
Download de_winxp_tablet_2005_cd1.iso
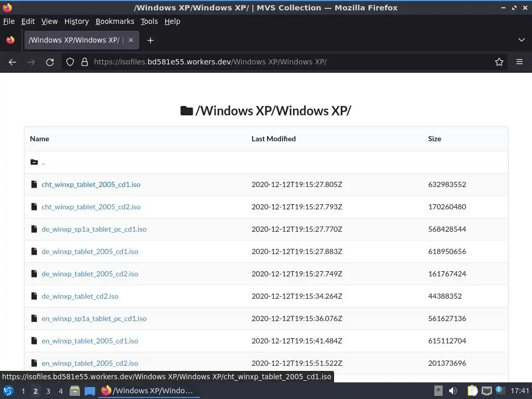pyautogui.click(x=90, y=252)
